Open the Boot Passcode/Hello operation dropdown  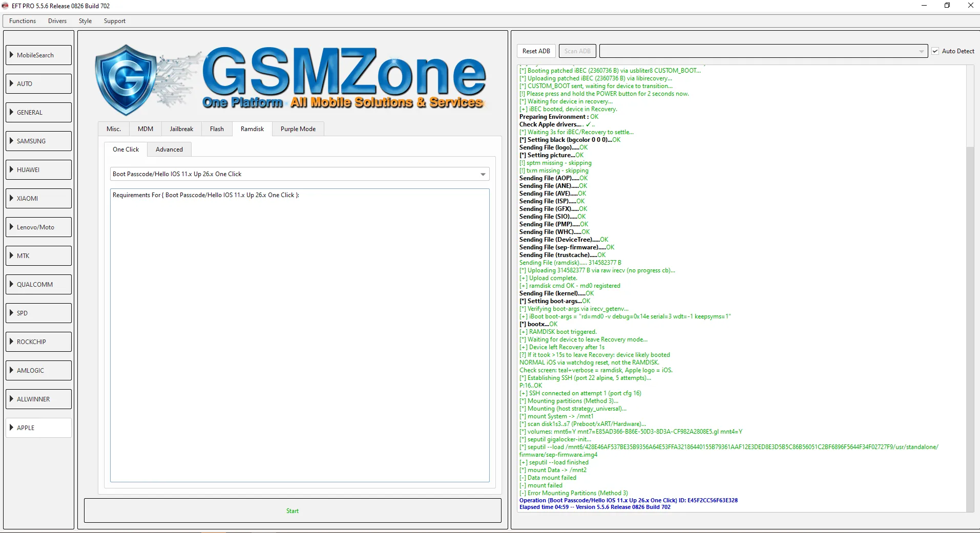[x=300, y=174]
